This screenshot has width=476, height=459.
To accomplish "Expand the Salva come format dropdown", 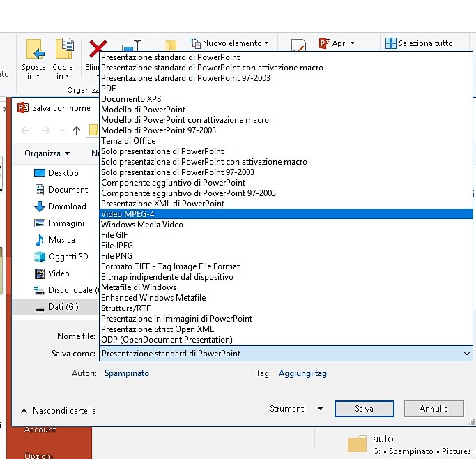I will 466,354.
